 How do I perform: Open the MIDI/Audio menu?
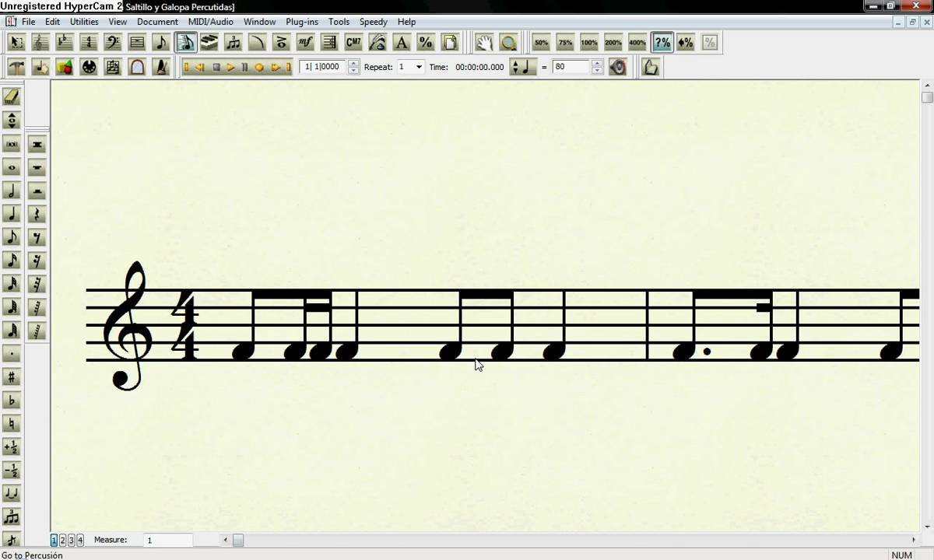click(x=210, y=22)
